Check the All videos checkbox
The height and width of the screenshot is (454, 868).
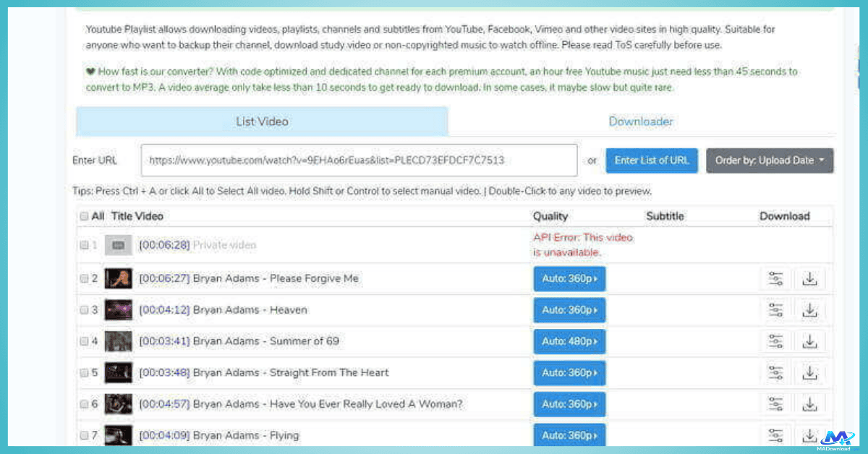coord(84,216)
